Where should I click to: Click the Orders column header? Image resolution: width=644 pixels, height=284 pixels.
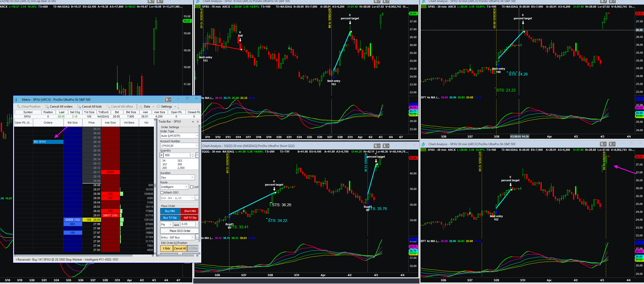tap(48, 123)
